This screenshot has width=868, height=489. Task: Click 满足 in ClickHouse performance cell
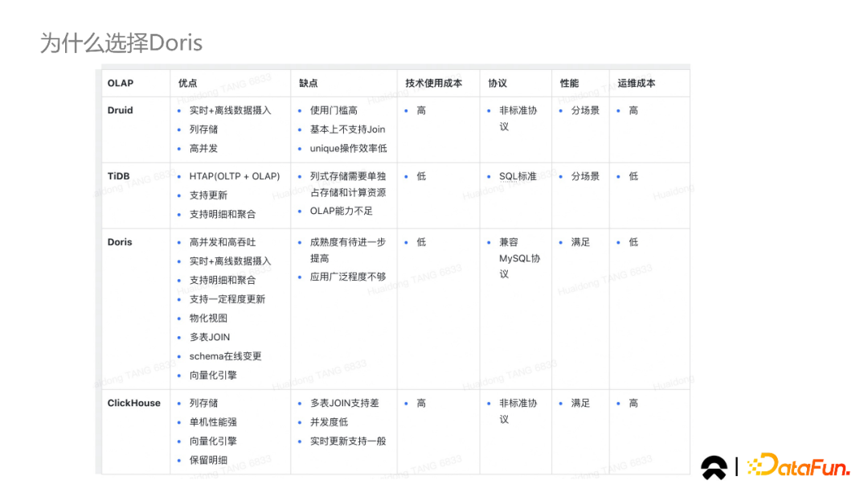click(580, 403)
